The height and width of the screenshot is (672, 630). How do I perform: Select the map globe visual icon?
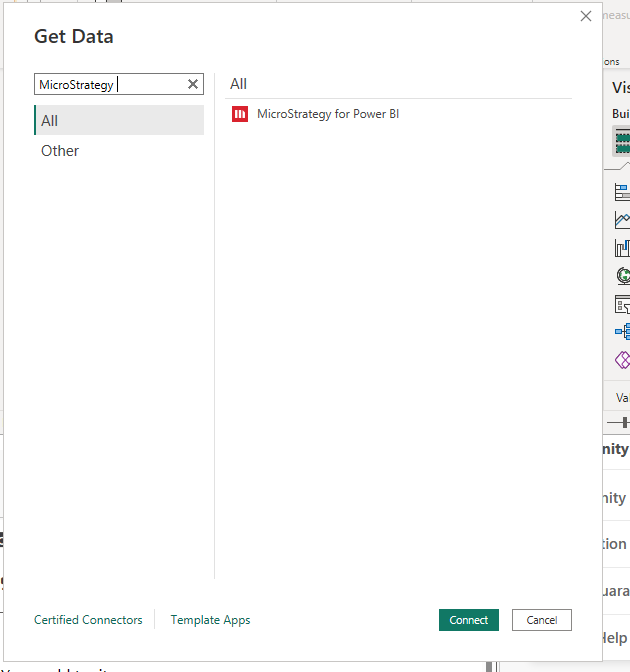pos(623,276)
